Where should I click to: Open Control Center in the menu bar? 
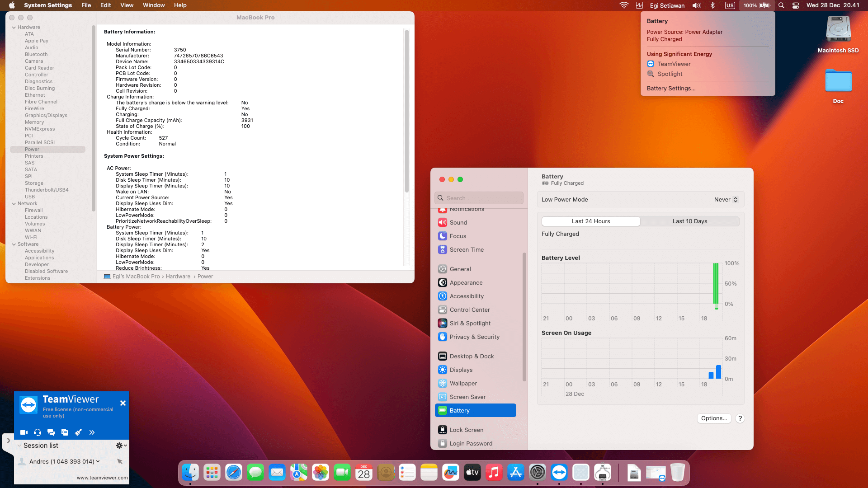(x=796, y=5)
